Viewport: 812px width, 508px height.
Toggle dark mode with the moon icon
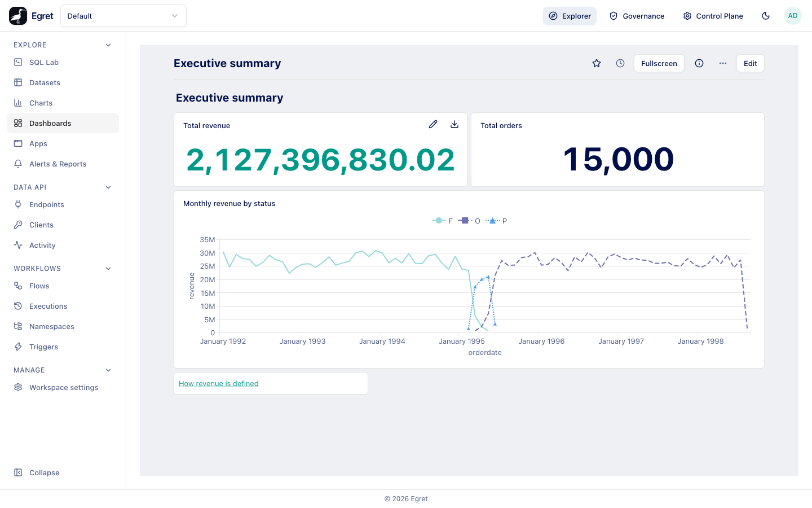(x=766, y=16)
